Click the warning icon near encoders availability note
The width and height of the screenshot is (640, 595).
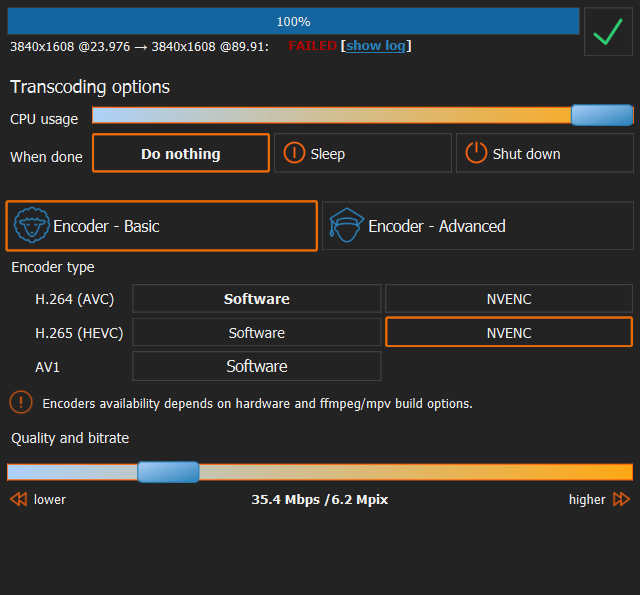point(21,403)
